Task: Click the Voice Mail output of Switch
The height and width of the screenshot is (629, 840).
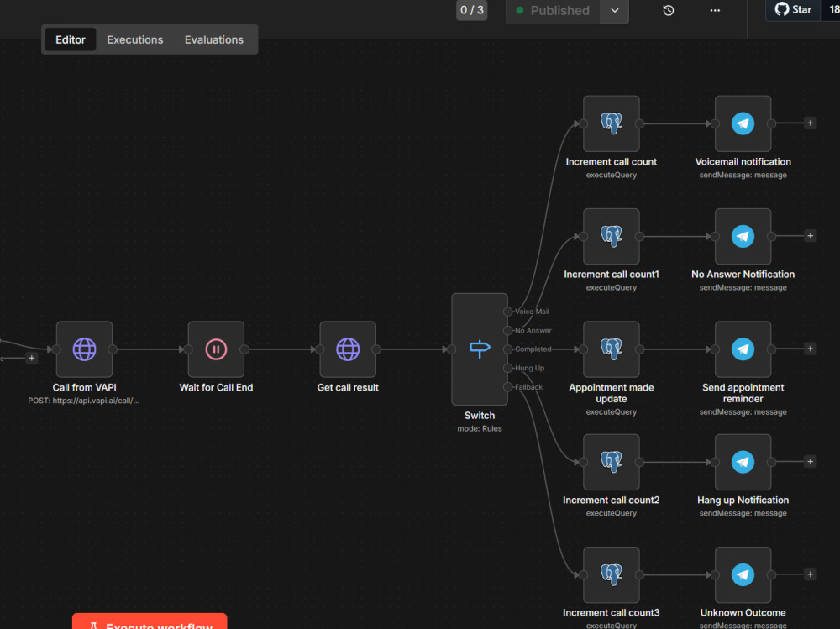Action: coord(507,312)
